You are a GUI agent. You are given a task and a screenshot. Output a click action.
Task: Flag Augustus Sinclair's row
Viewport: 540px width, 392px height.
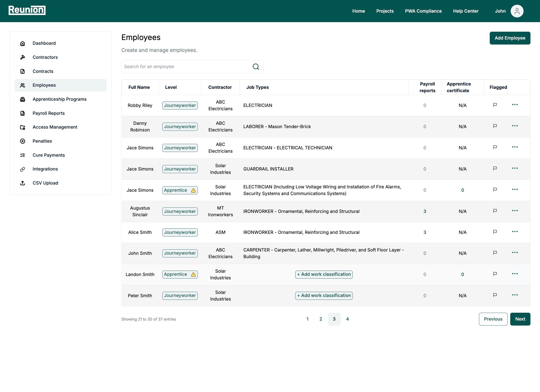tap(495, 211)
